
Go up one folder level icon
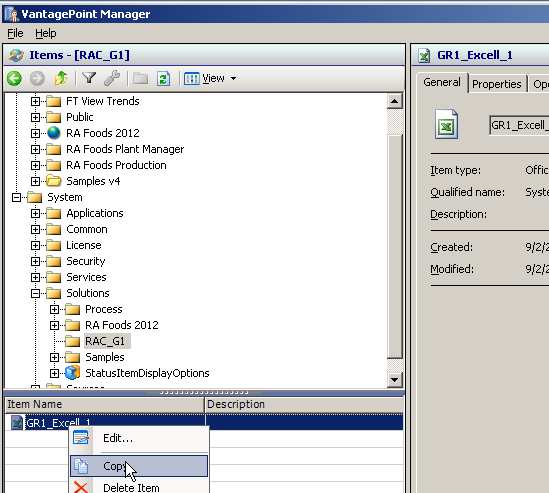pyautogui.click(x=61, y=78)
